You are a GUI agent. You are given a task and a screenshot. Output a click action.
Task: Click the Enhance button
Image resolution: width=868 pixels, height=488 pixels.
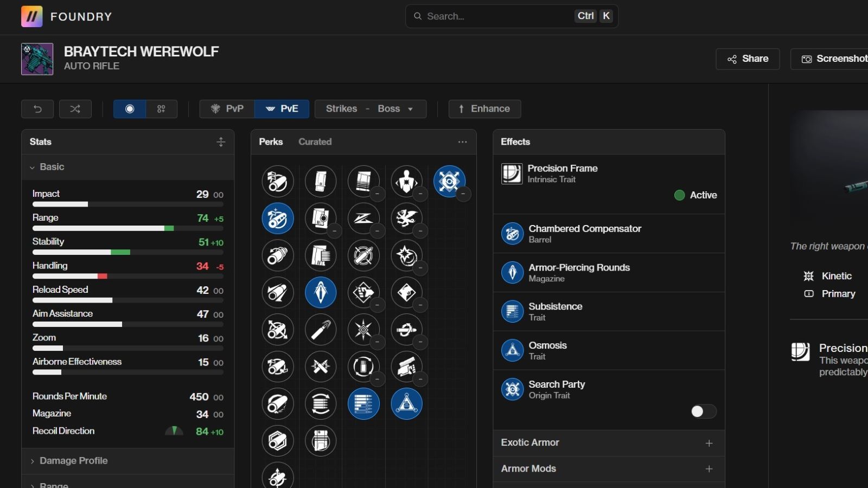484,109
